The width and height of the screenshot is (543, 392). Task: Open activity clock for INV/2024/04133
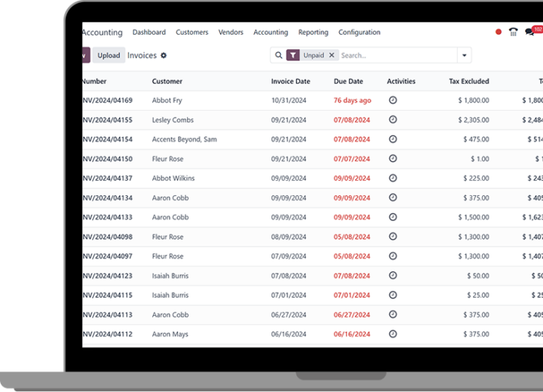[393, 217]
